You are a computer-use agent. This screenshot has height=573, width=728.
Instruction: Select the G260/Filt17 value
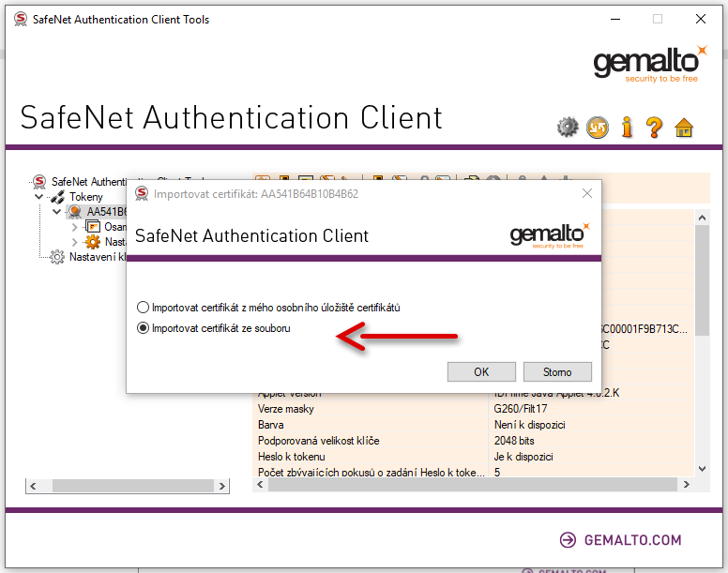pyautogui.click(x=520, y=409)
